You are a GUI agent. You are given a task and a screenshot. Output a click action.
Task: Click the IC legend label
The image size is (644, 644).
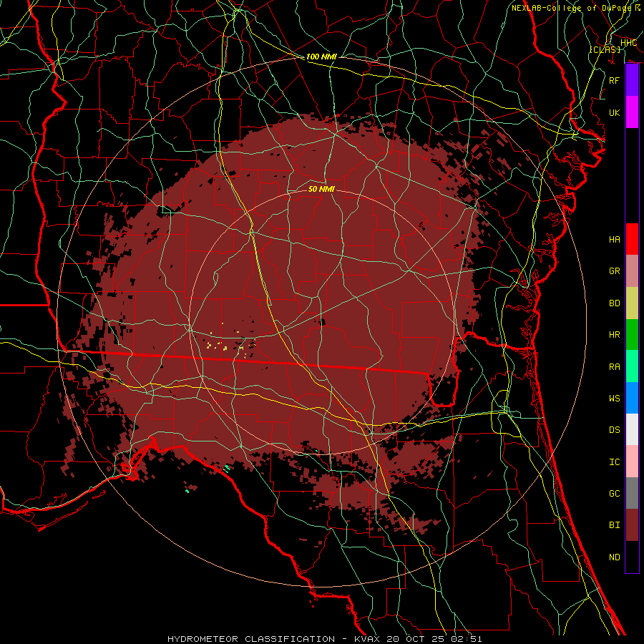point(615,462)
